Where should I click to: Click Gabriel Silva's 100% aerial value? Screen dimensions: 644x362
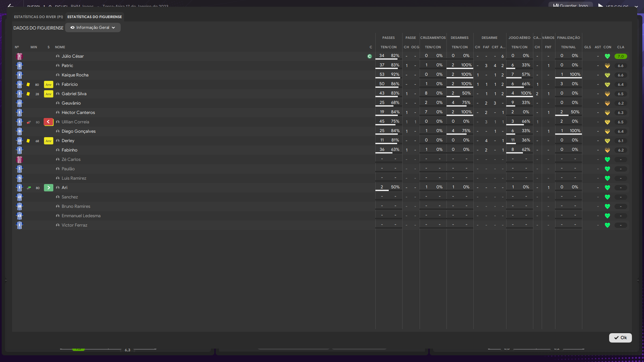tap(526, 93)
